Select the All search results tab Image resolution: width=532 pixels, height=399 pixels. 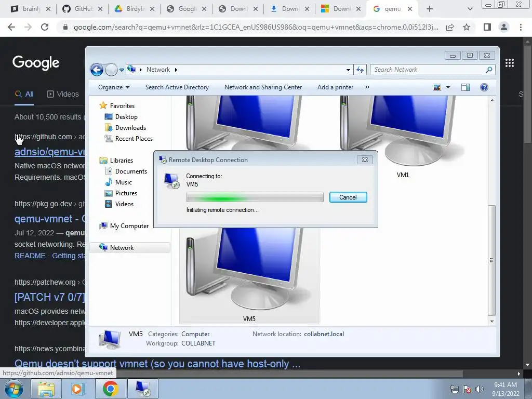[24, 94]
